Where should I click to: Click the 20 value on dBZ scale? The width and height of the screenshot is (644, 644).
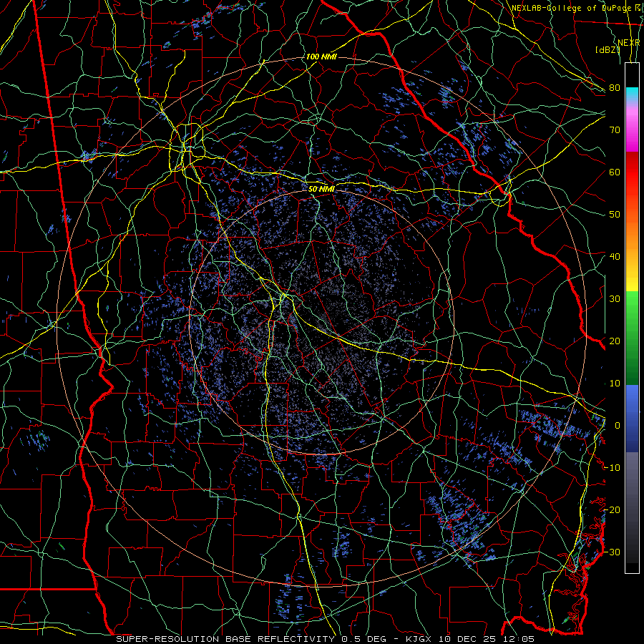[615, 341]
